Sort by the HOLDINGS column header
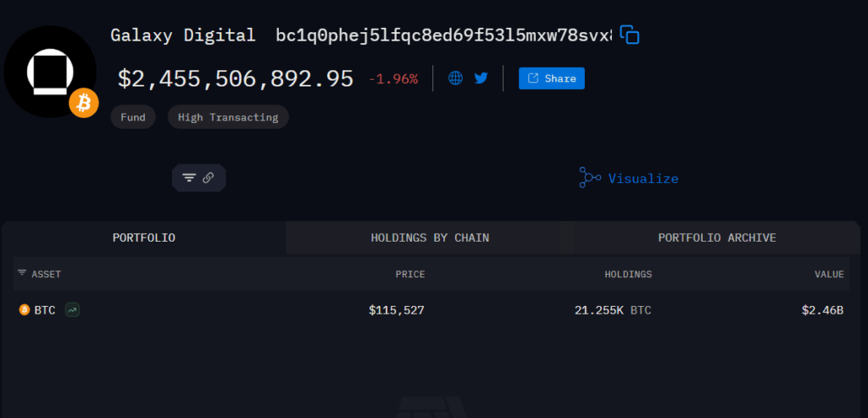This screenshot has height=418, width=868. [628, 274]
